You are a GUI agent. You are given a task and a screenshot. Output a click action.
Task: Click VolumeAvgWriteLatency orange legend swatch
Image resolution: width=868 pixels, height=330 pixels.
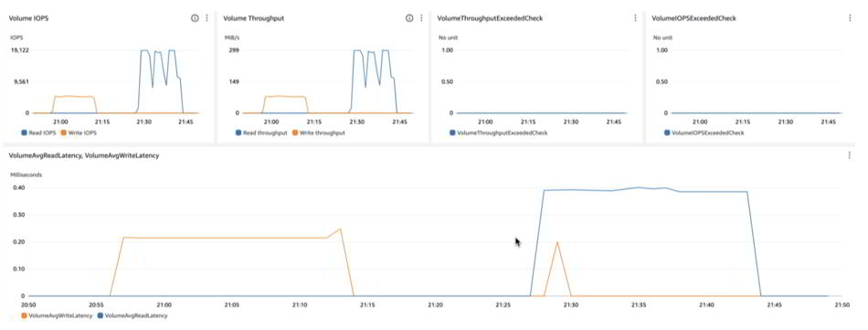[x=24, y=315]
